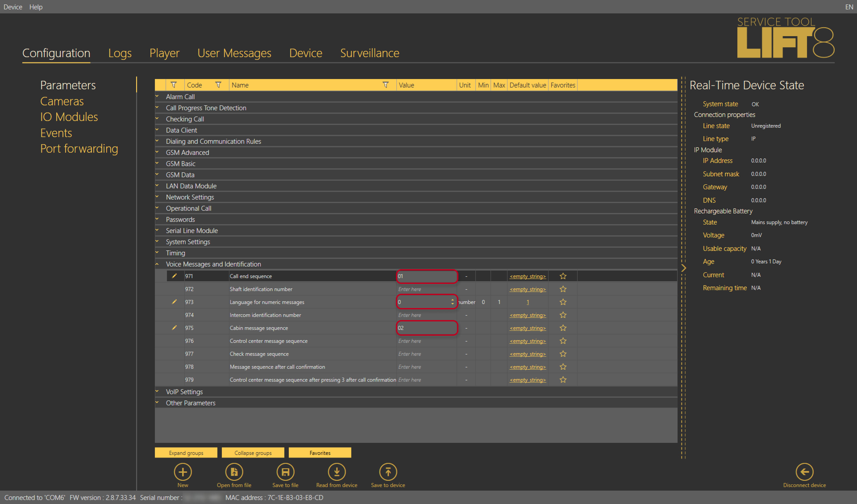The width and height of the screenshot is (857, 504).
Task: Click the Expand groups button
Action: click(186, 453)
